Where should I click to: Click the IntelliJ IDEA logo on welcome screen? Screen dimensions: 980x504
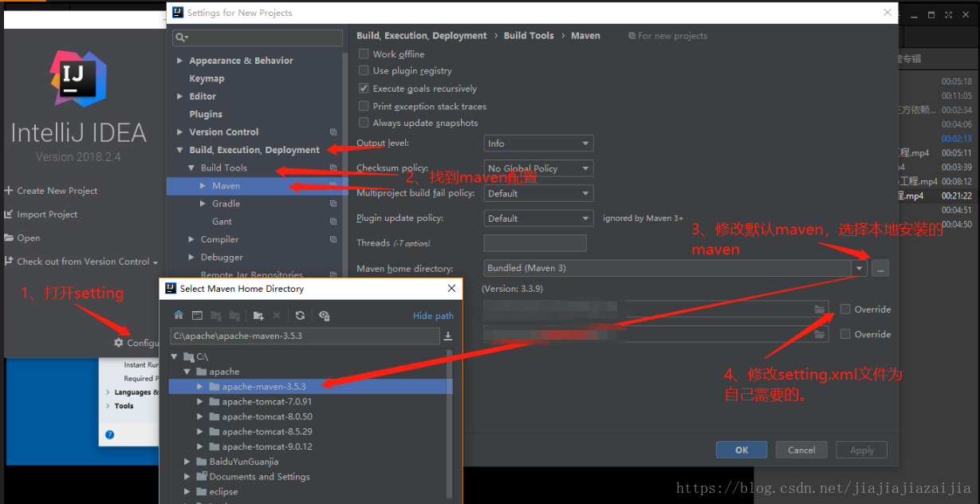[x=78, y=79]
